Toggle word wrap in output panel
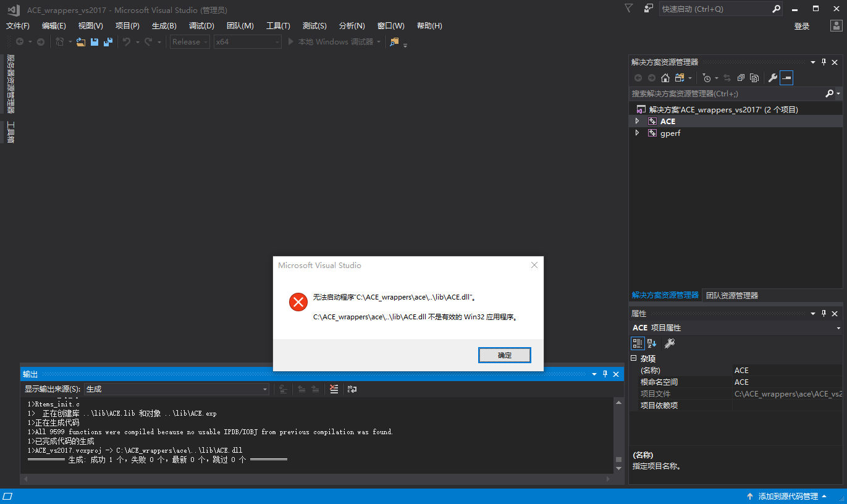The width and height of the screenshot is (847, 504). [352, 389]
